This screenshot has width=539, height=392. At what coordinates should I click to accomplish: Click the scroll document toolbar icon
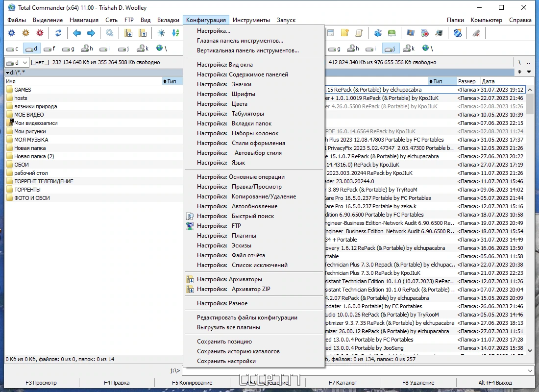(359, 33)
